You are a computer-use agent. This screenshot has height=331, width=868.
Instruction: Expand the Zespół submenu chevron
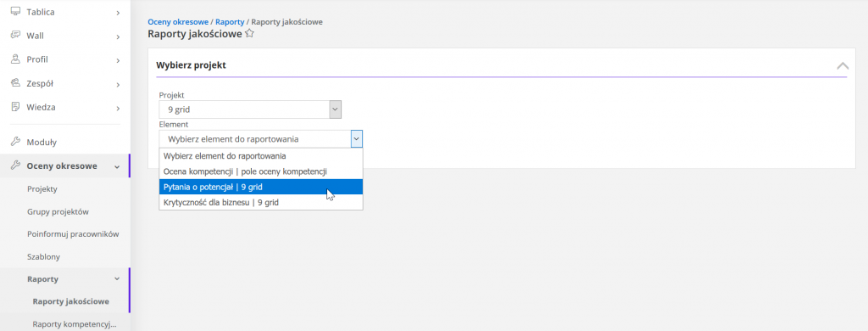(118, 84)
